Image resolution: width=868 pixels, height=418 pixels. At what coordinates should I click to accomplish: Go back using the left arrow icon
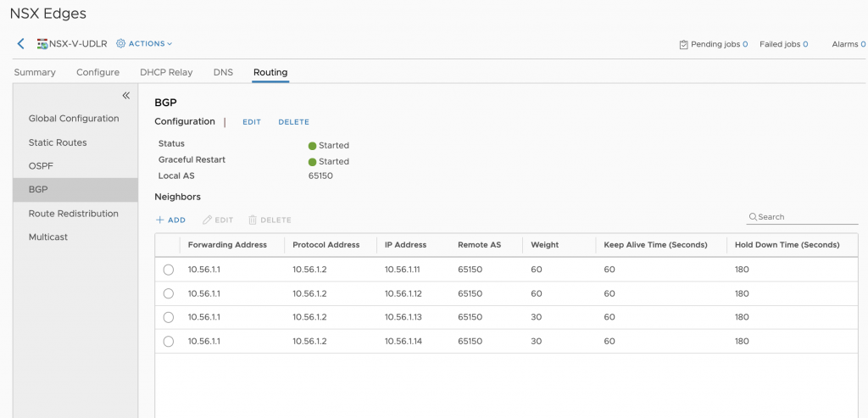[21, 44]
